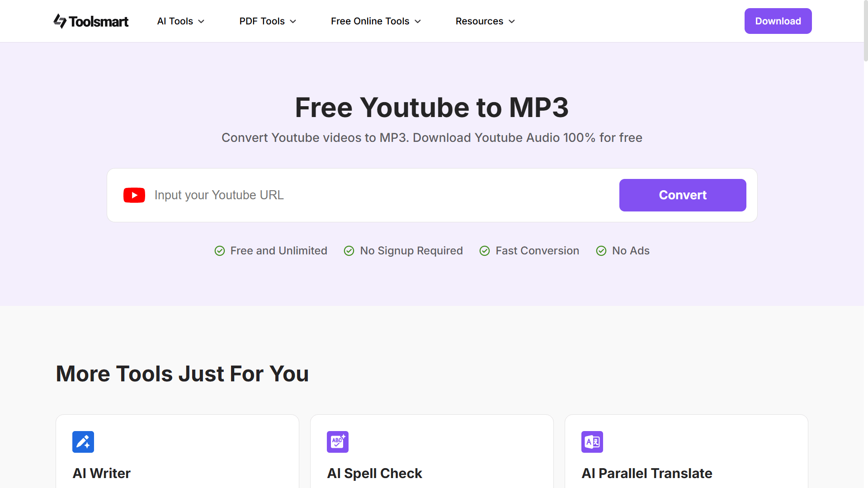Open the AI Spell Check card title

point(374,473)
